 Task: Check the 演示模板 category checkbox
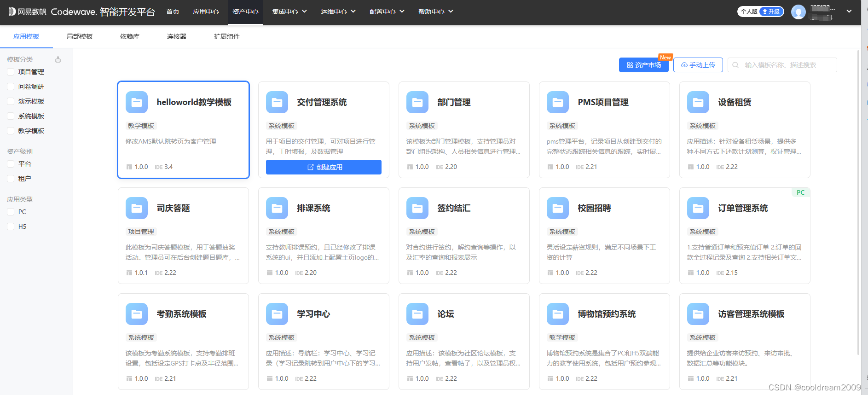11,101
